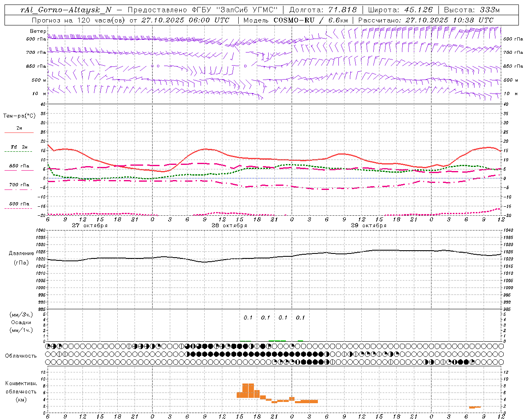Click the red solid legend line under '2м'
Image resolution: width=525 pixels, height=420 pixels.
tap(19, 132)
